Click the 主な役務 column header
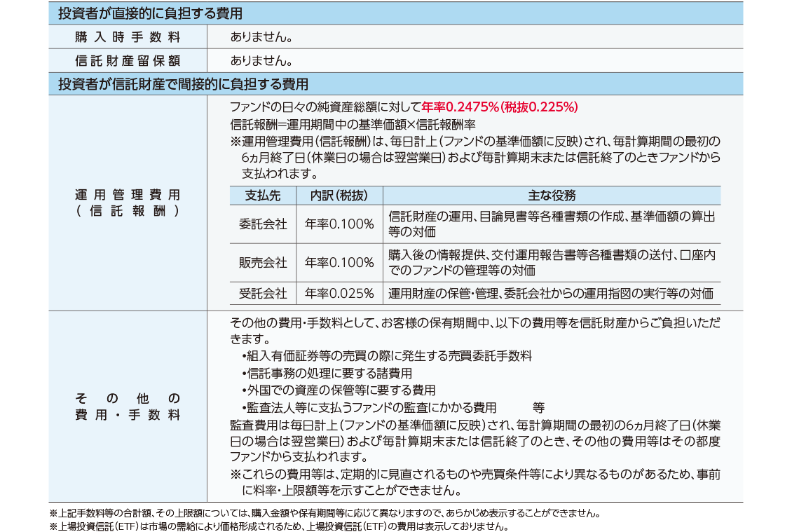Screen dimensions: 792x532 click(552, 196)
